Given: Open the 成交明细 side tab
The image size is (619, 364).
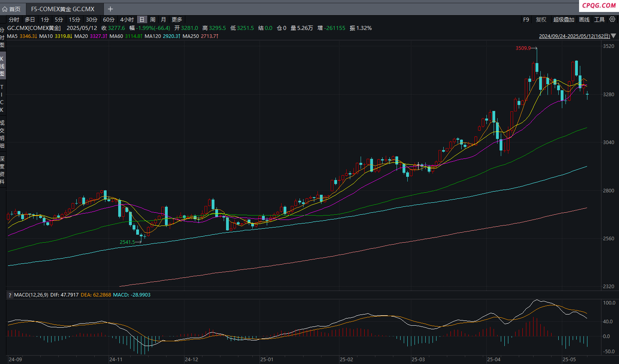Looking at the screenshot, I should click(2, 134).
